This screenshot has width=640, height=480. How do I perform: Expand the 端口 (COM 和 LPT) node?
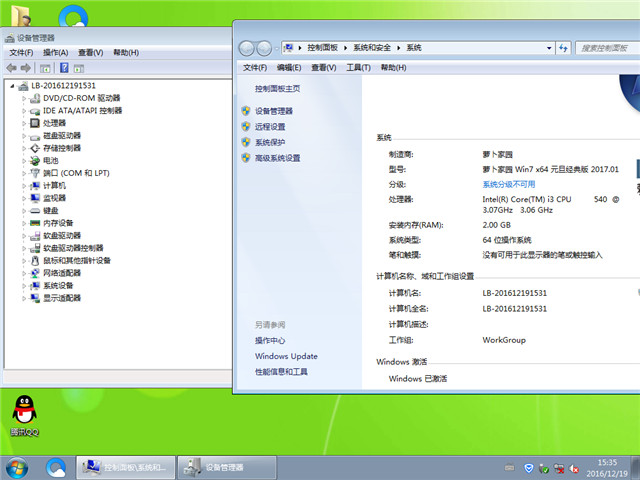point(24,173)
